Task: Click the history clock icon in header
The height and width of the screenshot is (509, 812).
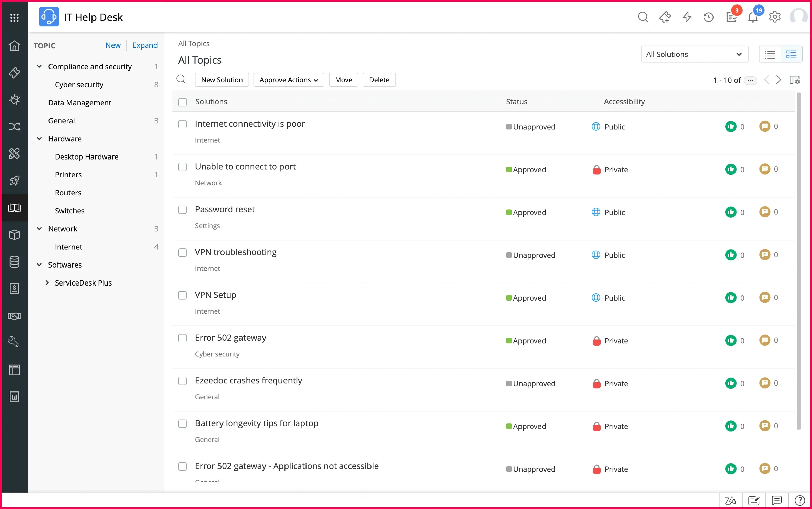Action: [708, 17]
